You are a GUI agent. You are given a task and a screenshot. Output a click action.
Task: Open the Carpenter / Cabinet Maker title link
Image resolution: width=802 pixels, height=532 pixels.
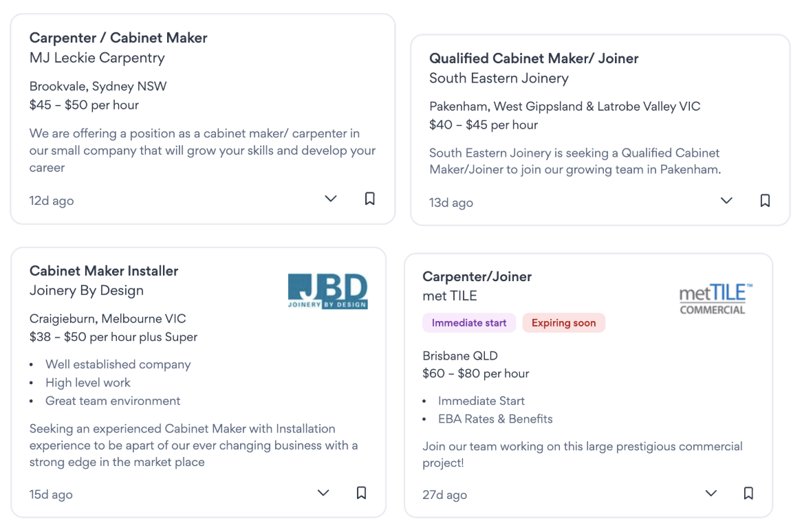click(118, 38)
